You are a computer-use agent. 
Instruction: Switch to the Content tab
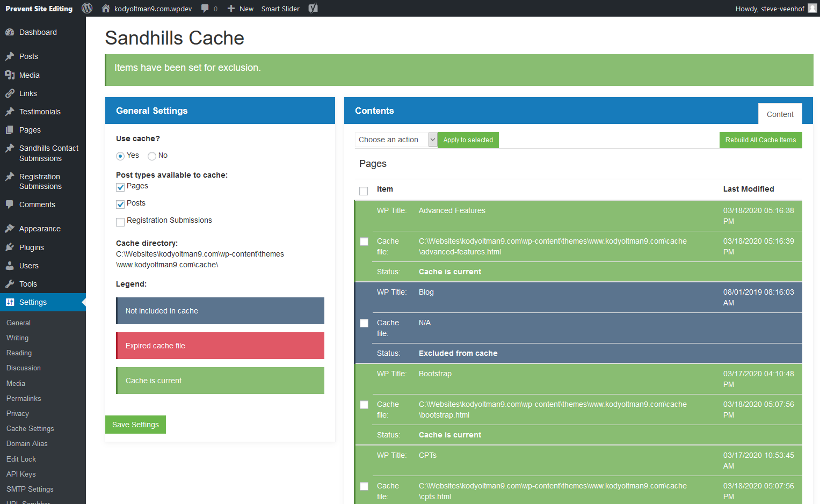point(780,114)
